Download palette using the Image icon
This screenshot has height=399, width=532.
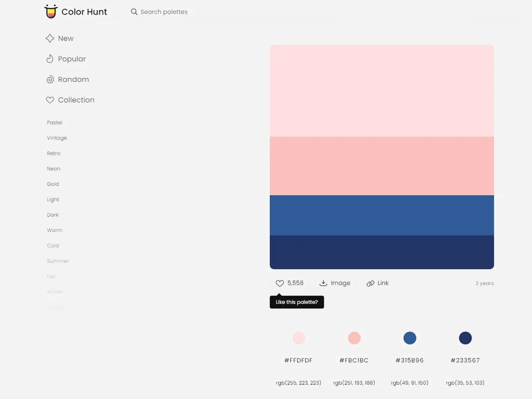tap(323, 283)
